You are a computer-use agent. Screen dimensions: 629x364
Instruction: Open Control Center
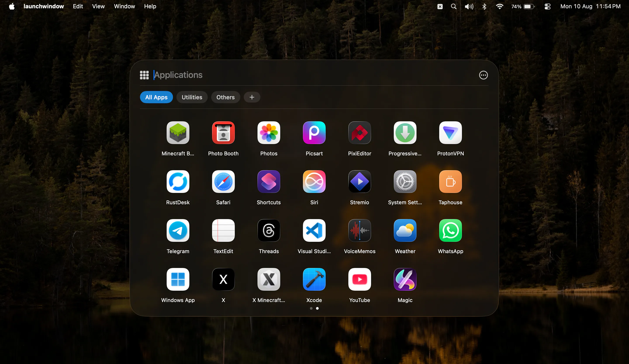(x=547, y=7)
